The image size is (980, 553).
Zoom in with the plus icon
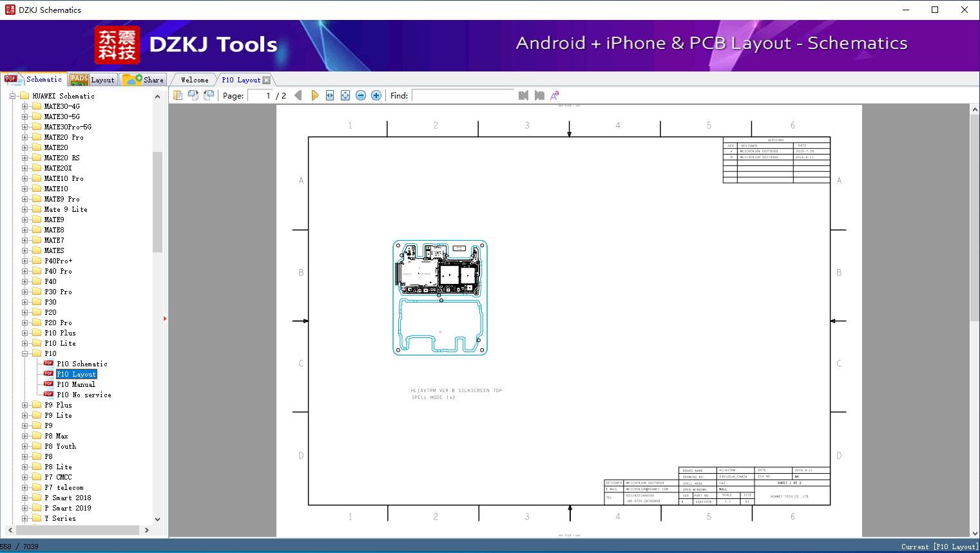pyautogui.click(x=376, y=95)
